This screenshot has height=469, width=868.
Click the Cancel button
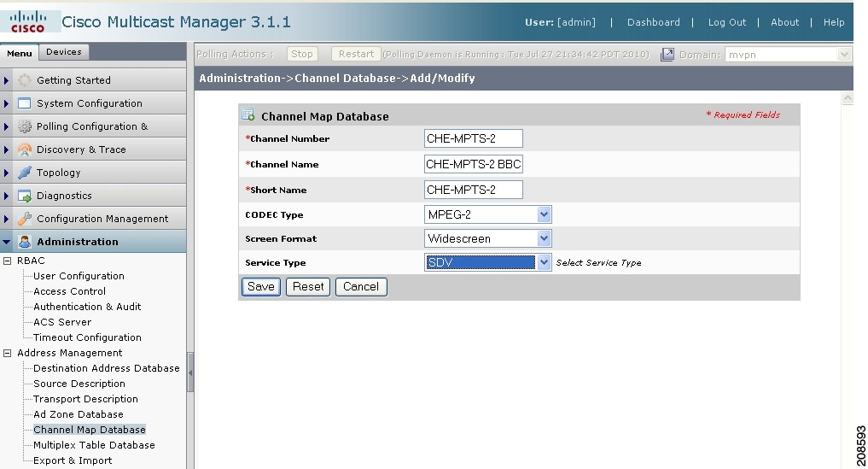click(361, 287)
